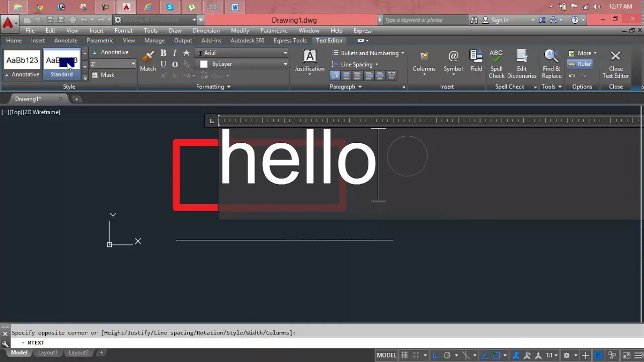Expand the Tools panel
This screenshot has width=644, height=362.
(x=551, y=86)
